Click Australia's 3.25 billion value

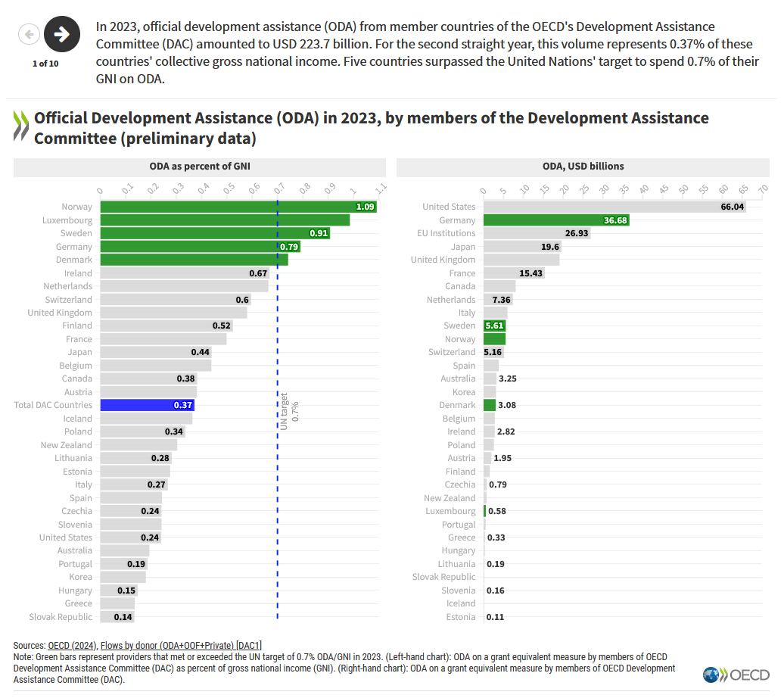(x=508, y=379)
